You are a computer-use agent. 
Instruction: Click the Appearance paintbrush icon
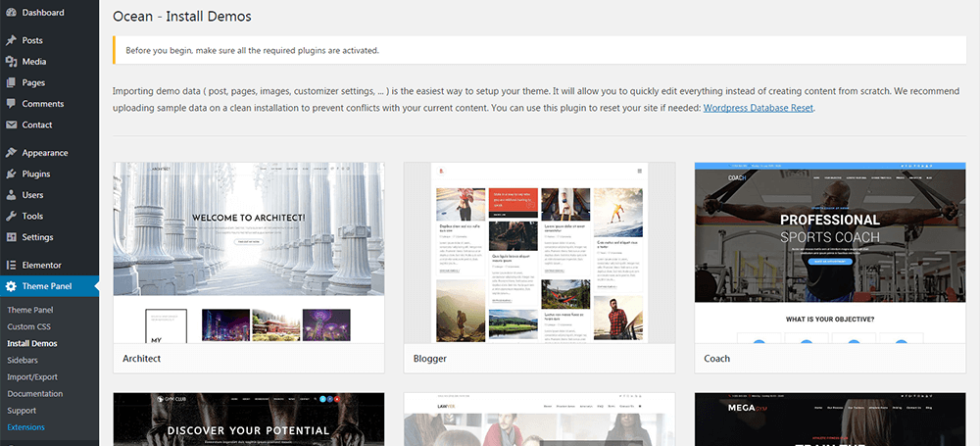(x=11, y=153)
